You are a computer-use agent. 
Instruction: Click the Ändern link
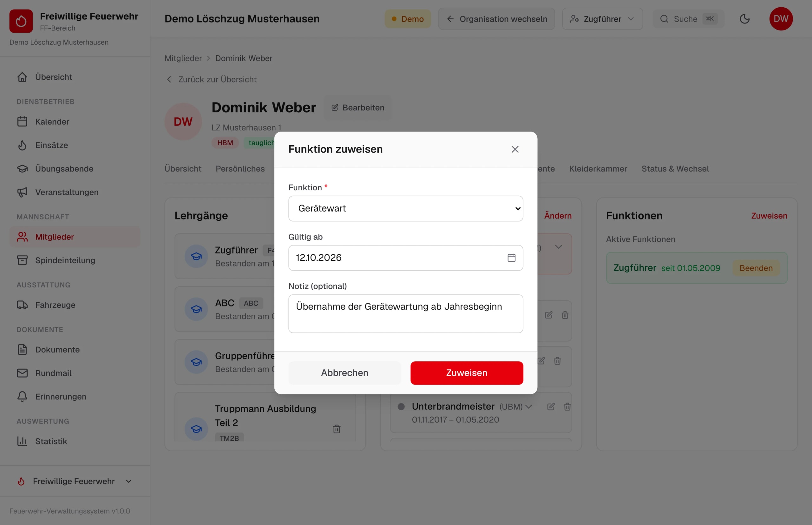coord(558,216)
